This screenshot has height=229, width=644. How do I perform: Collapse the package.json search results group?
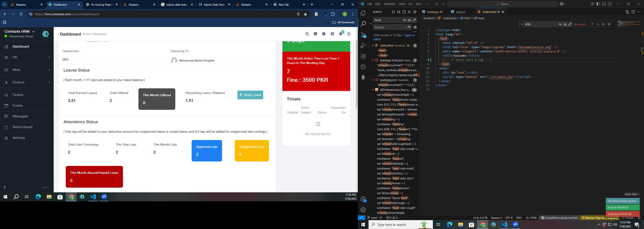[x=373, y=80]
